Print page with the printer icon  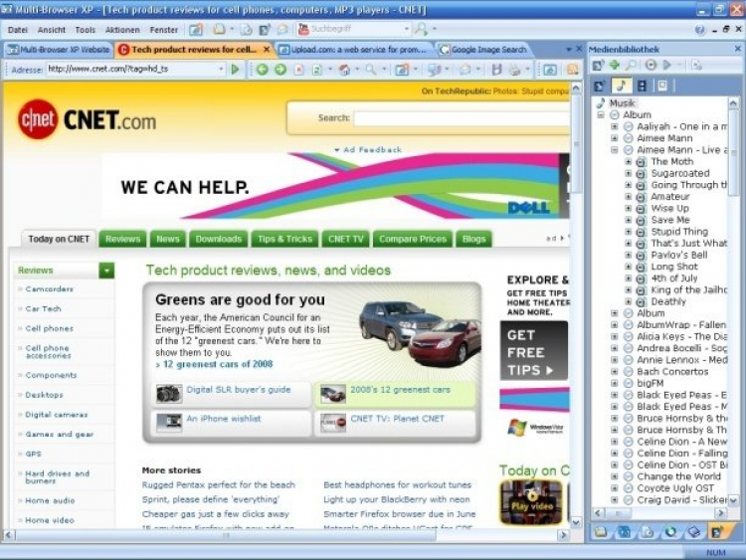point(514,70)
